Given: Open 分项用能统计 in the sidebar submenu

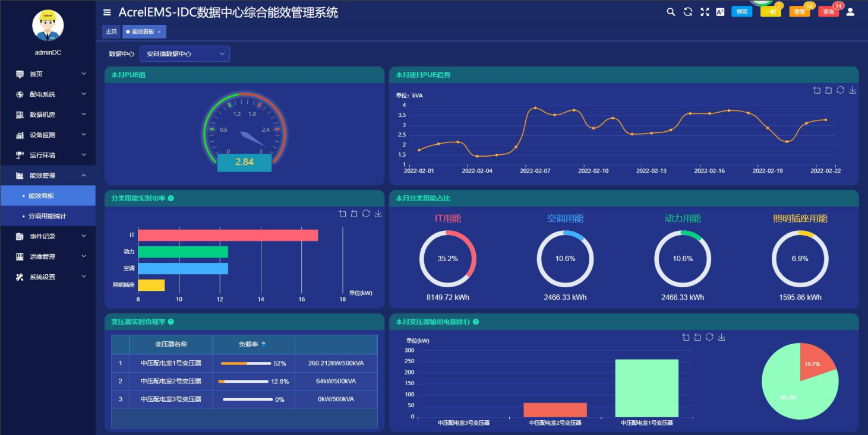Looking at the screenshot, I should pos(48,216).
